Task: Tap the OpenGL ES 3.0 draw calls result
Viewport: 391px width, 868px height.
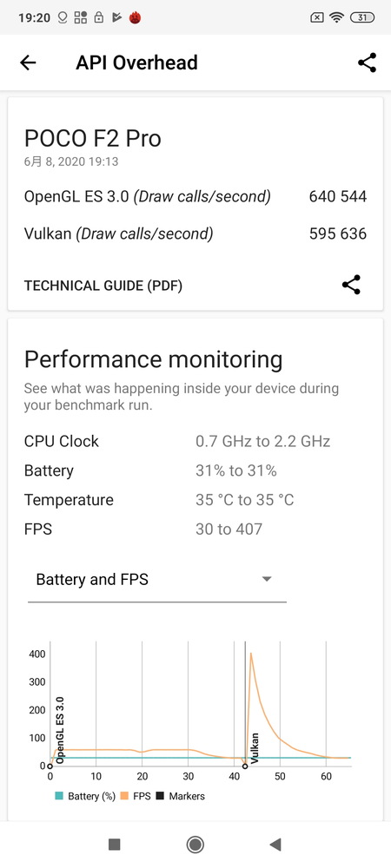Action: (195, 196)
